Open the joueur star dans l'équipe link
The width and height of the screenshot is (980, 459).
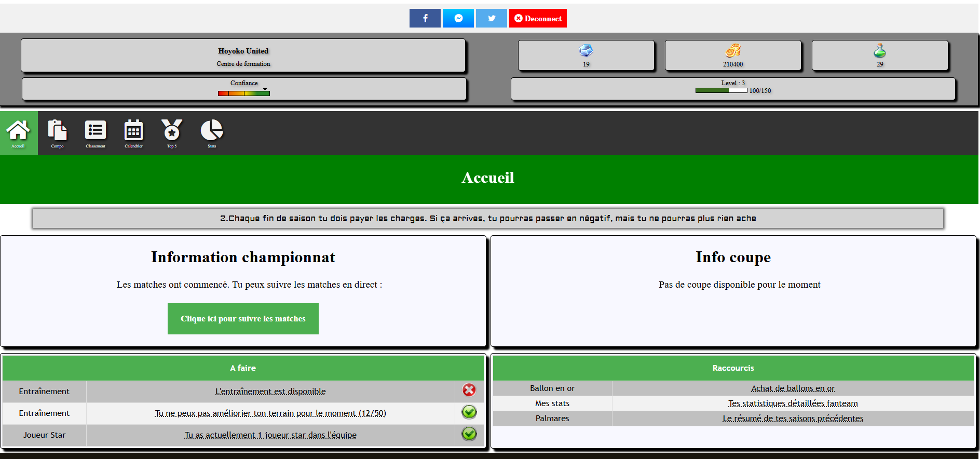click(270, 435)
